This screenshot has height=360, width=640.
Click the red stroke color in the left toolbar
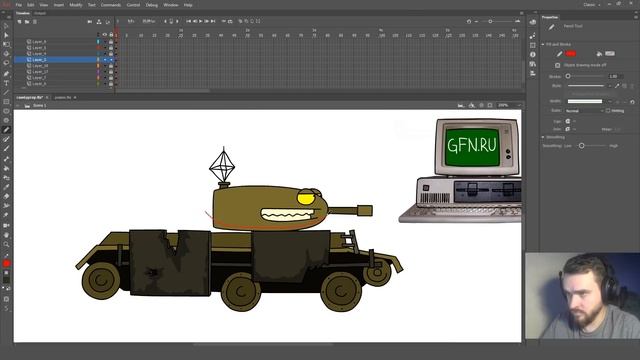point(6,264)
